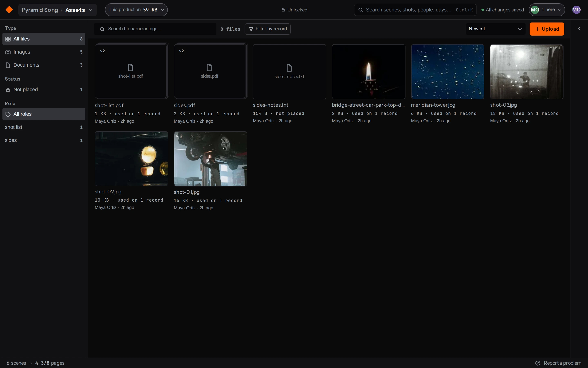Filter by shot list role
The height and width of the screenshot is (368, 588).
tap(44, 127)
